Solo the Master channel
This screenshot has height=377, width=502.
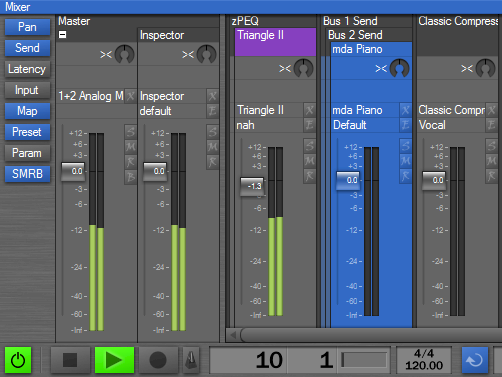tap(130, 132)
